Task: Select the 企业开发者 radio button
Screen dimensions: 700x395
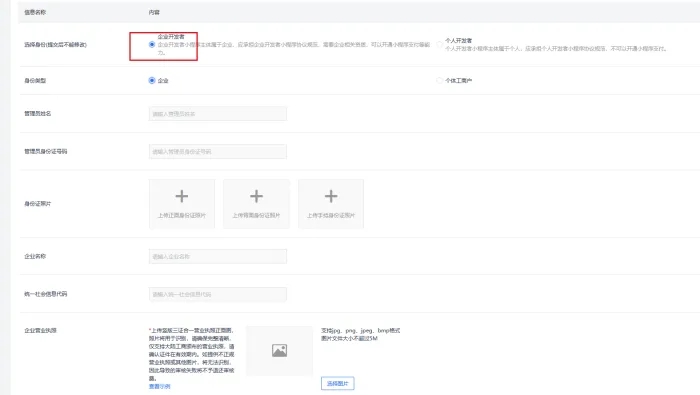Action: 152,45
